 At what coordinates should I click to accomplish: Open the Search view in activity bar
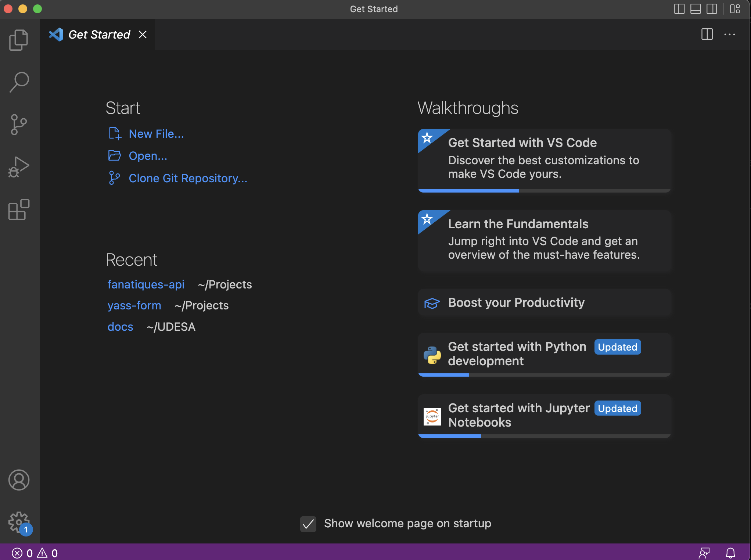point(19,82)
